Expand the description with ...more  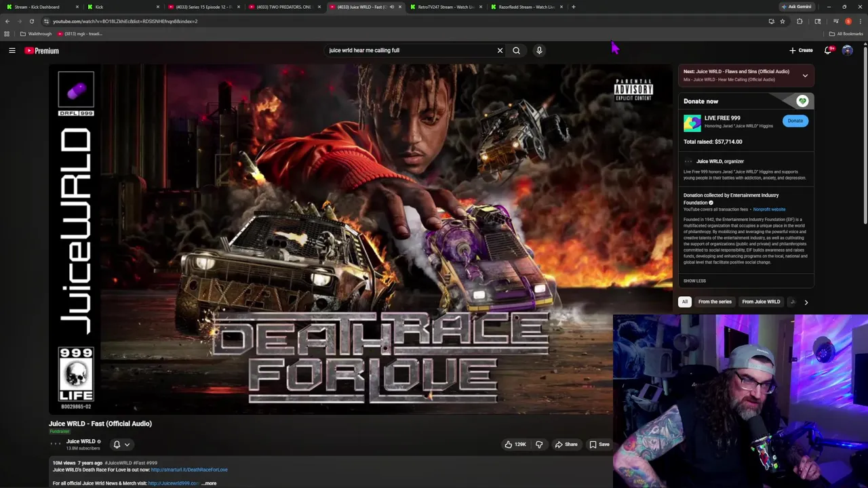point(209,483)
